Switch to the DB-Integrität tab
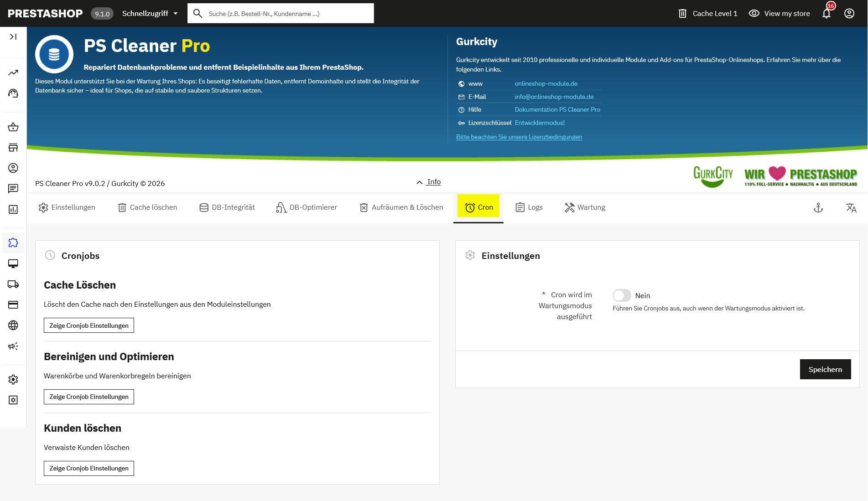Image resolution: width=868 pixels, height=501 pixels. 227,207
